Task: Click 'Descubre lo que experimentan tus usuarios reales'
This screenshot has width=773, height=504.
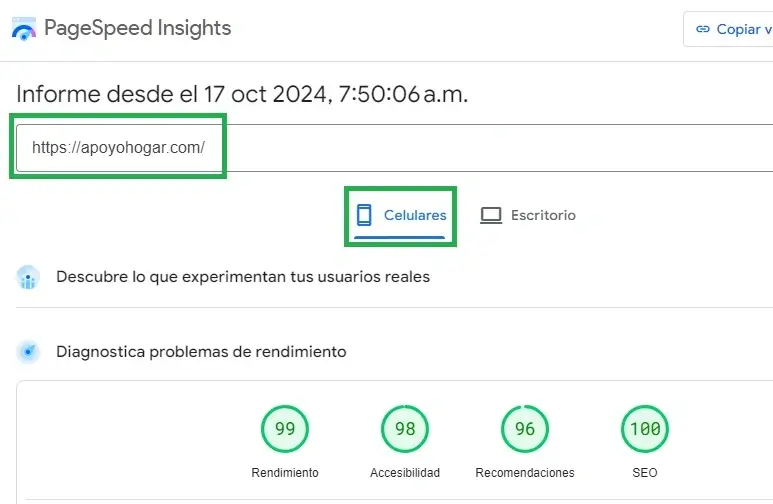Action: tap(243, 277)
